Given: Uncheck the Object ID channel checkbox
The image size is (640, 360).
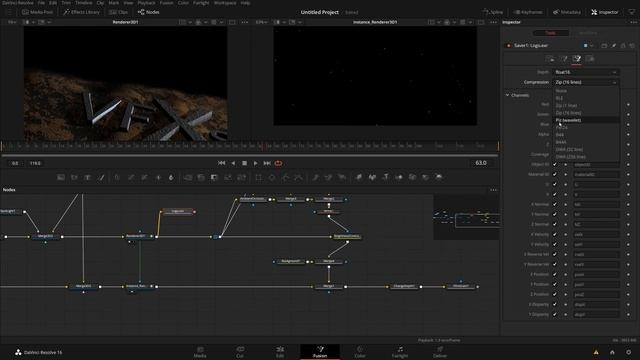Looking at the screenshot, I should [555, 164].
